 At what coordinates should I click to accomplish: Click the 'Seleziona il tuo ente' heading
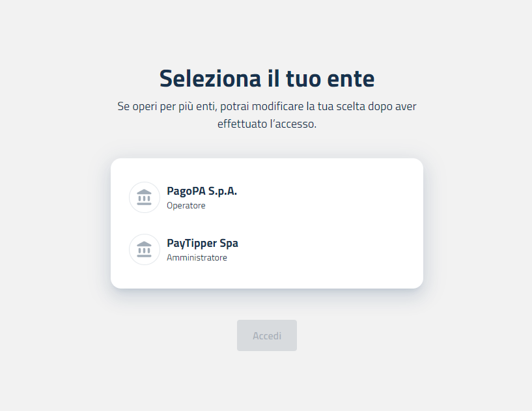[x=267, y=78]
